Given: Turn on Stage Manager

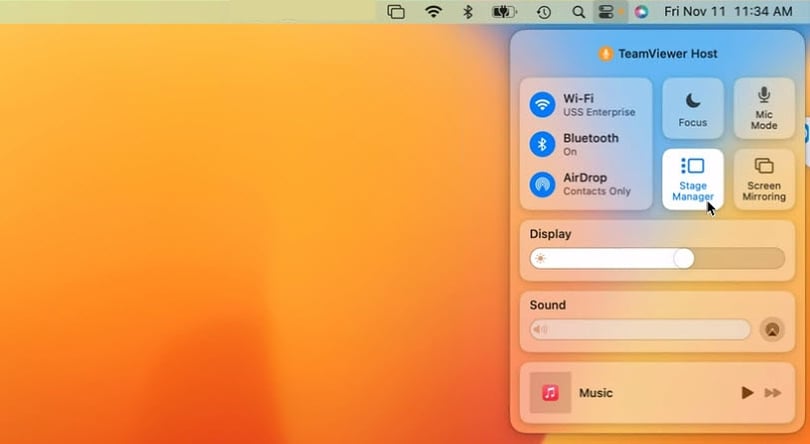Looking at the screenshot, I should pyautogui.click(x=692, y=178).
